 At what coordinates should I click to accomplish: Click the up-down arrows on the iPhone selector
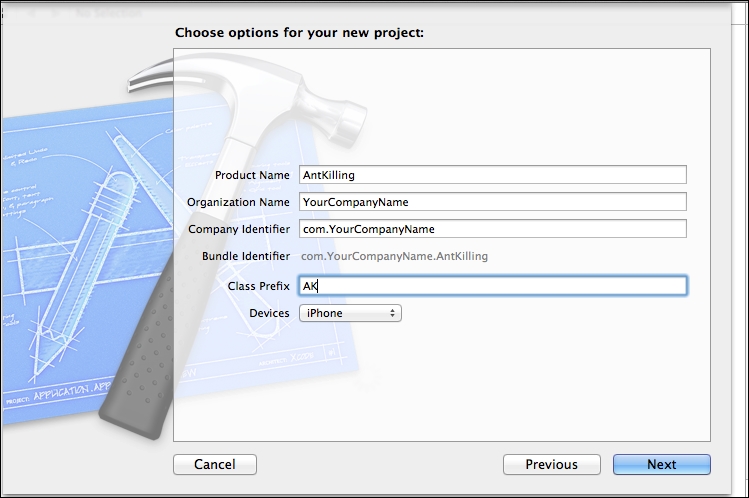[392, 313]
